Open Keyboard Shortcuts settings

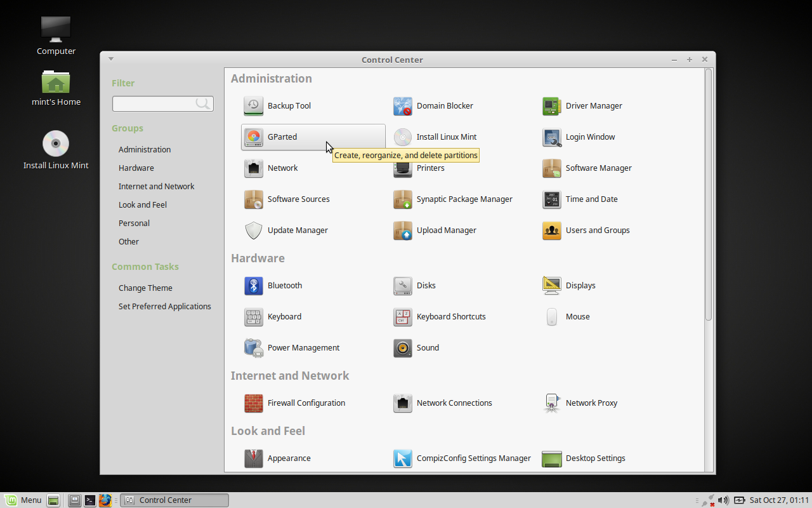tap(403, 317)
